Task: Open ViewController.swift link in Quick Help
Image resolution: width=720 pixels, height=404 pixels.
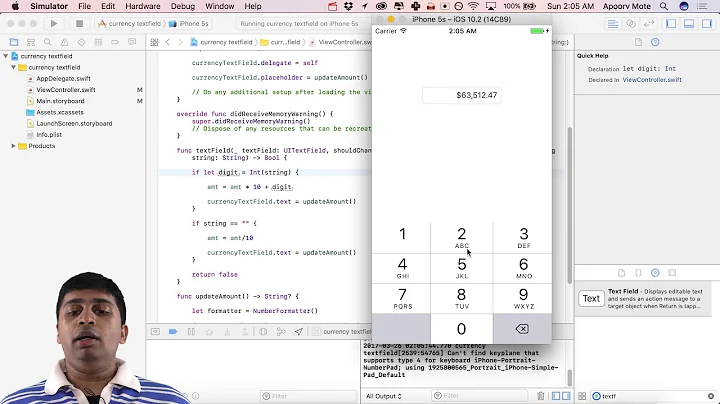Action: (x=652, y=80)
